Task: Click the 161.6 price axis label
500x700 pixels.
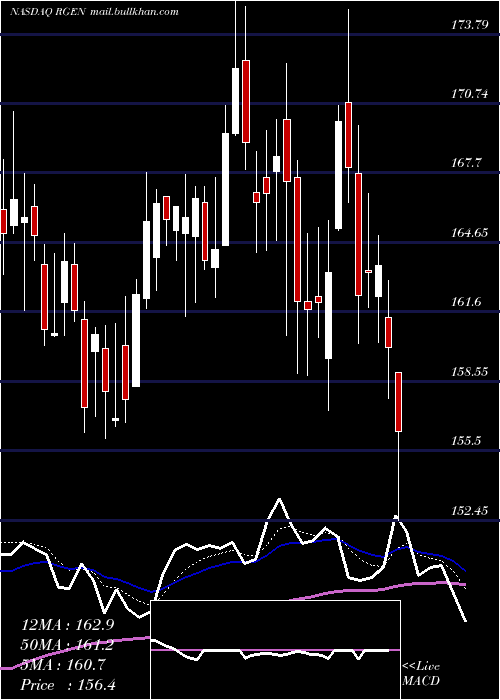Action: (x=466, y=302)
